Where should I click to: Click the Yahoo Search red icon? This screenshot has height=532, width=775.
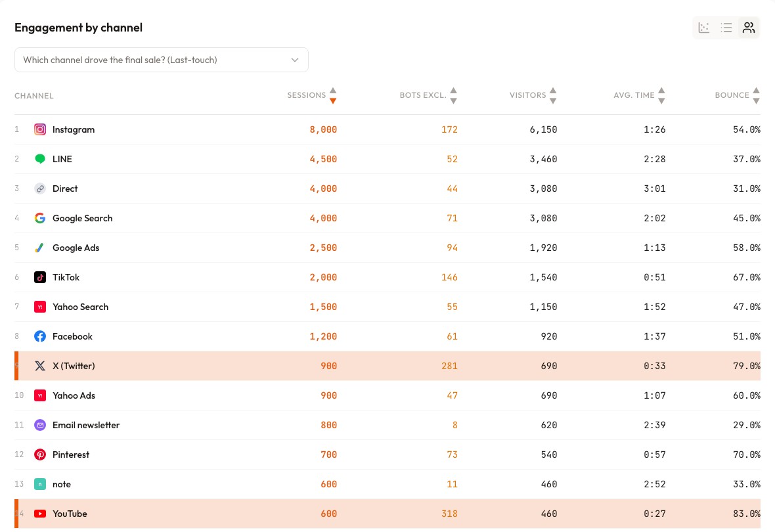coord(40,307)
